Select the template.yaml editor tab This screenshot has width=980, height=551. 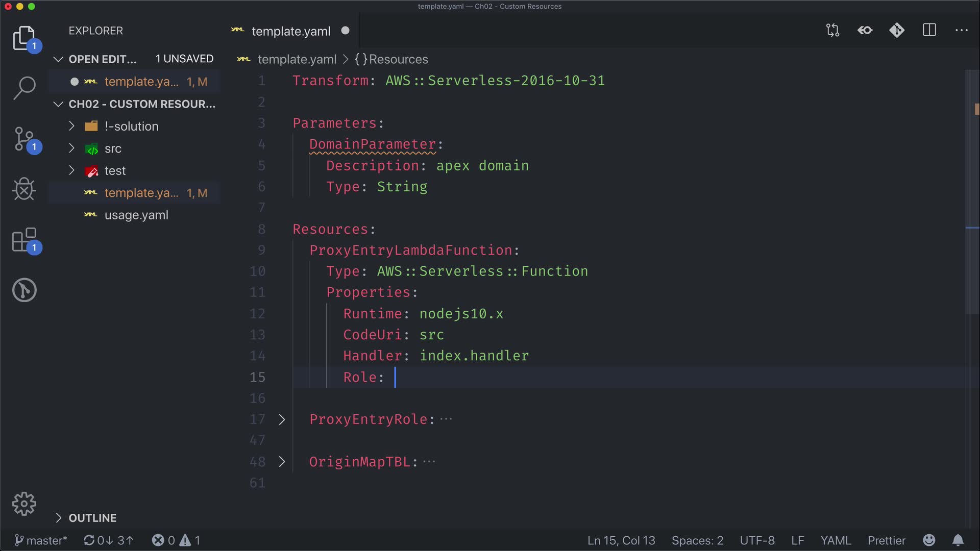[x=291, y=31]
